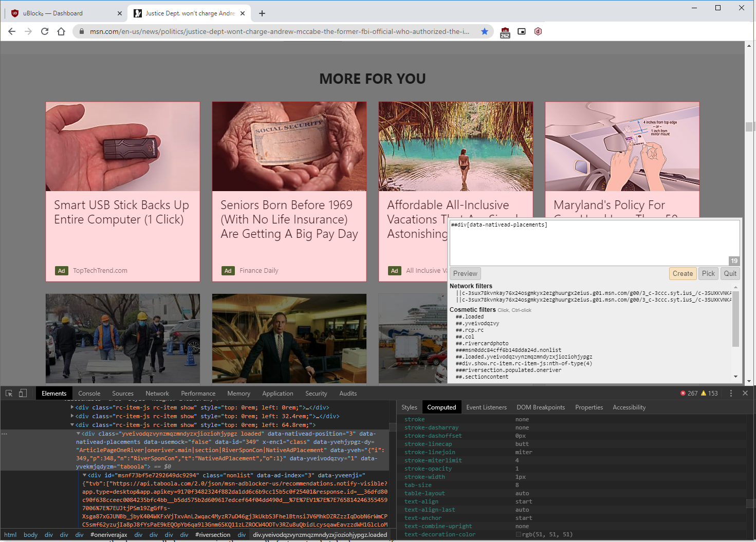The image size is (756, 542).
Task: Click the reload page icon
Action: (x=45, y=31)
